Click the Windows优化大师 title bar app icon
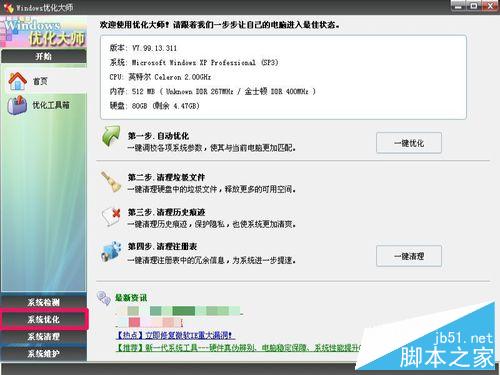The image size is (500, 375). pos(8,7)
